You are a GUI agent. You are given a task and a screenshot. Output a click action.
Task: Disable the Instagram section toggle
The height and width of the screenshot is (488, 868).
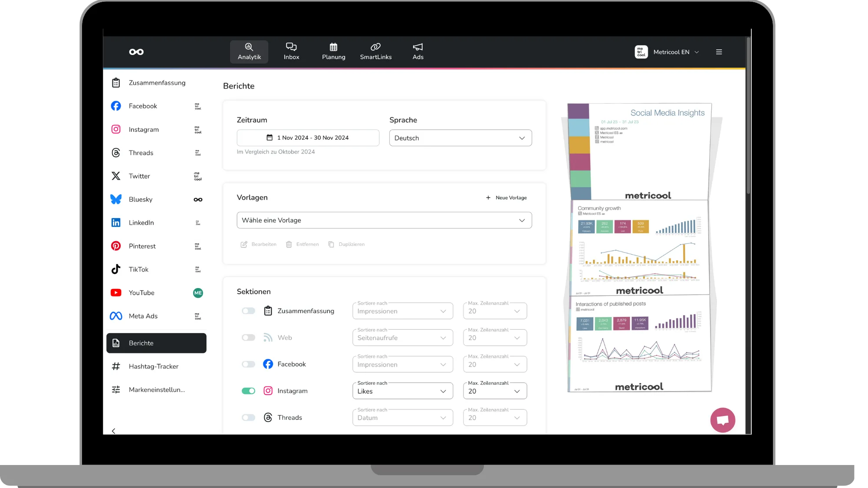(x=248, y=391)
